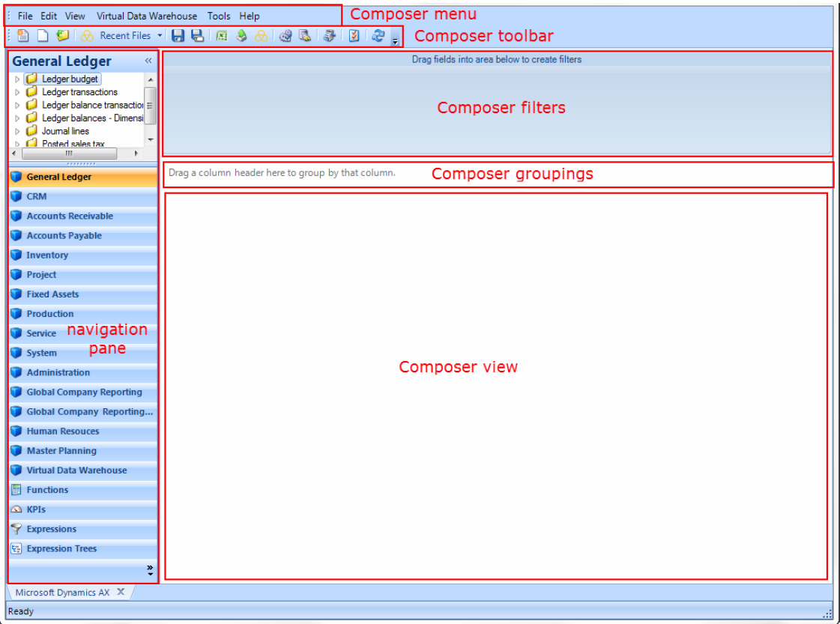The width and height of the screenshot is (840, 624).
Task: Click the checklist icon in toolbar
Action: pos(354,35)
